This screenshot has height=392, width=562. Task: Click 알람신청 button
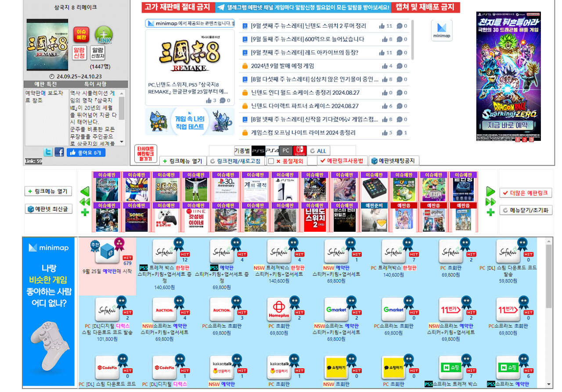tap(79, 53)
